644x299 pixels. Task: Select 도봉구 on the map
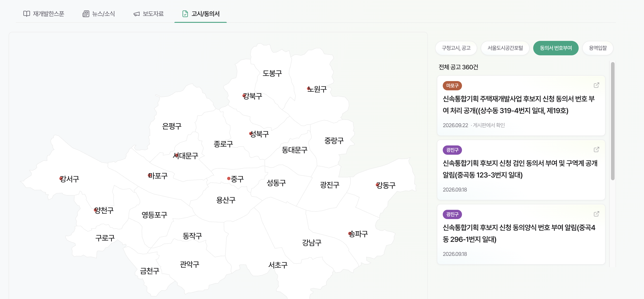coord(272,73)
